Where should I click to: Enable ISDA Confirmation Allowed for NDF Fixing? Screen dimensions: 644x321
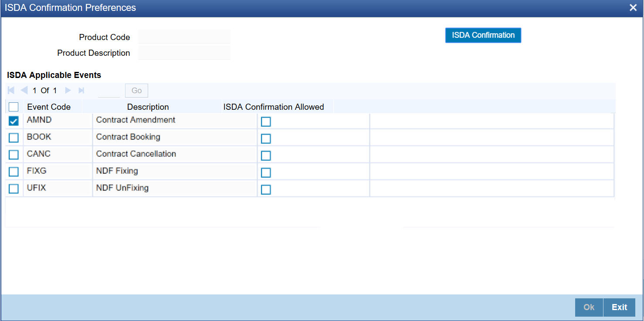click(x=266, y=173)
